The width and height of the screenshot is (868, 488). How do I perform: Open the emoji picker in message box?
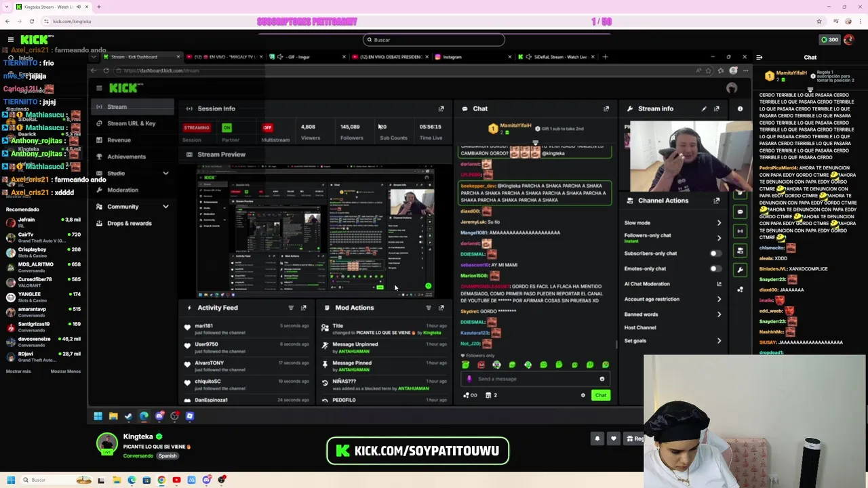point(601,379)
